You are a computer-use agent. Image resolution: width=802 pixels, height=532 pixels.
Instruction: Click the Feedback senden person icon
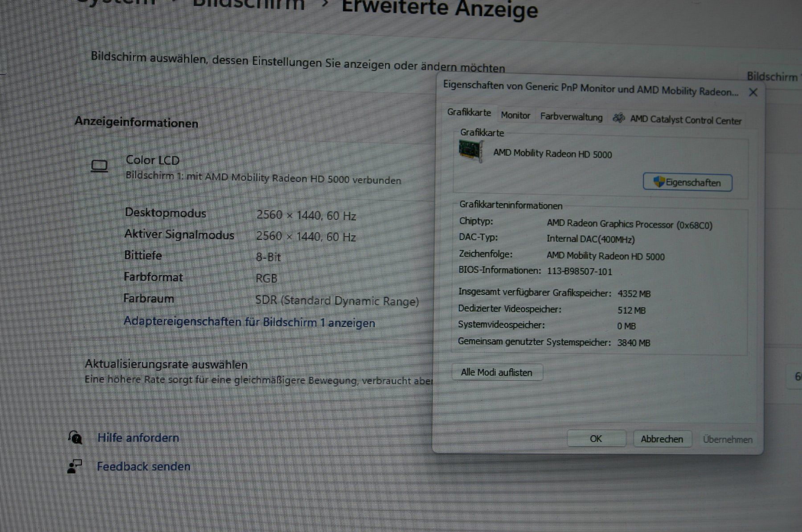(75, 467)
